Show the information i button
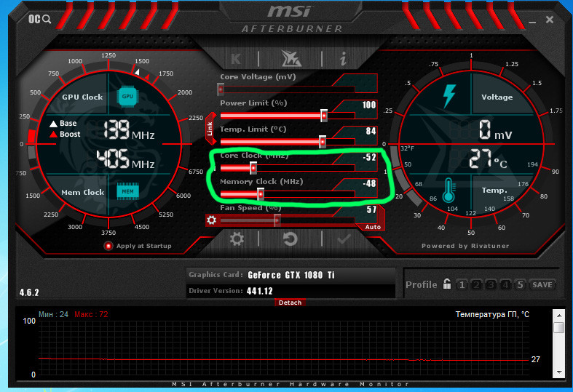Image resolution: width=573 pixels, height=392 pixels. (343, 58)
